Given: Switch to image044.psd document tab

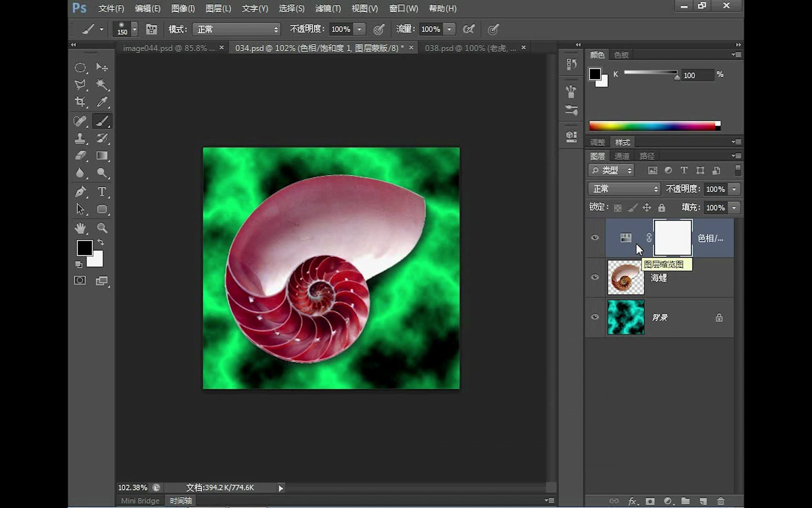Looking at the screenshot, I should tap(169, 48).
